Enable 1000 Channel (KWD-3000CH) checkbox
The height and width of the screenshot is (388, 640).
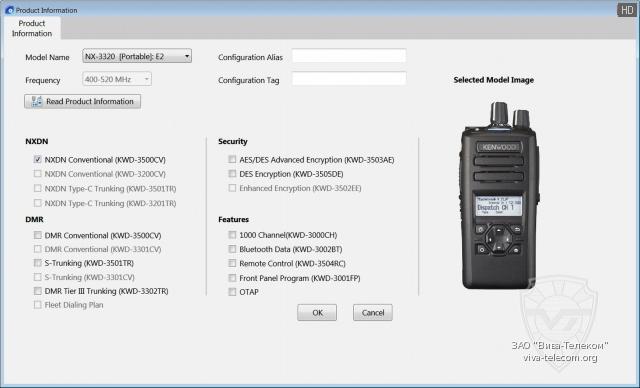(x=232, y=235)
